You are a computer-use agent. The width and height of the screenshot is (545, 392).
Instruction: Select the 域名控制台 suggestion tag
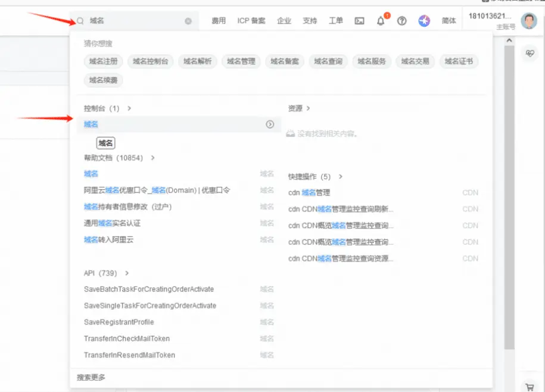(x=150, y=61)
